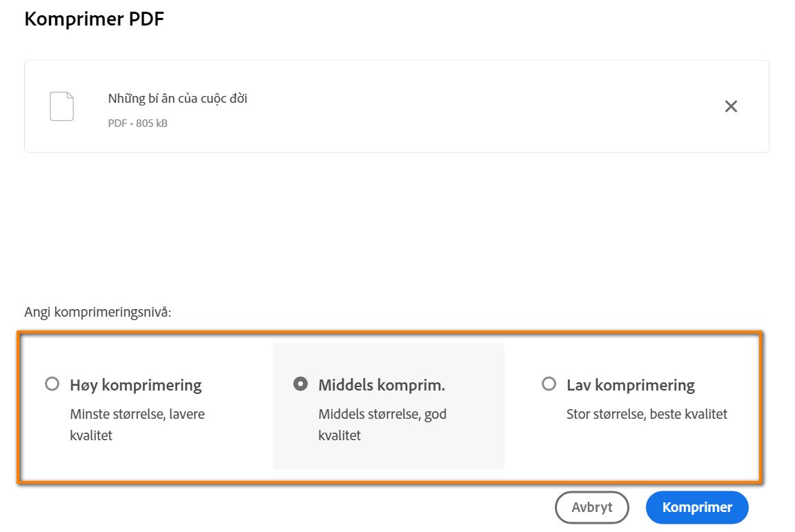The width and height of the screenshot is (795, 532).
Task: Click the X to remove the uploaded file
Action: (731, 106)
